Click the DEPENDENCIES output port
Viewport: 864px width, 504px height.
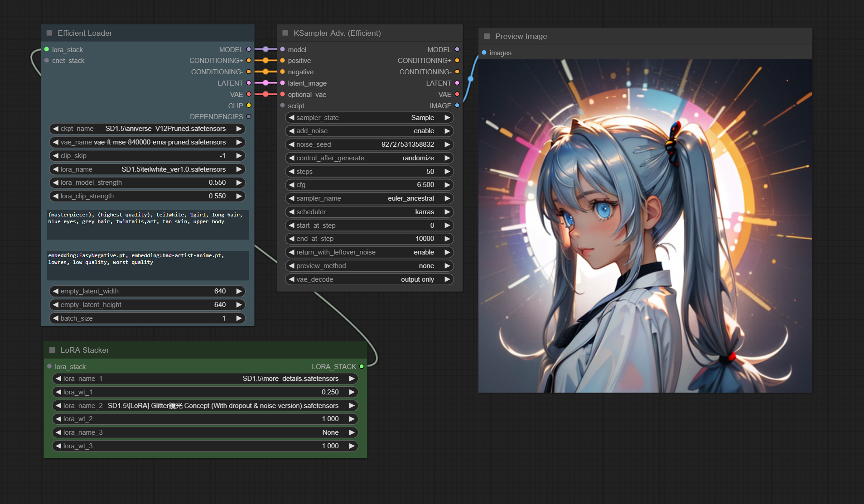(x=249, y=117)
